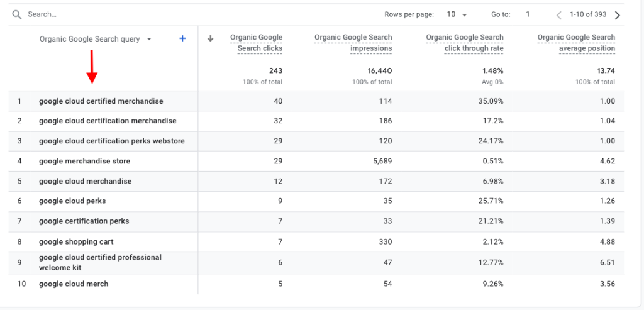Select row 'google cloud certified merchandise'

[x=101, y=101]
